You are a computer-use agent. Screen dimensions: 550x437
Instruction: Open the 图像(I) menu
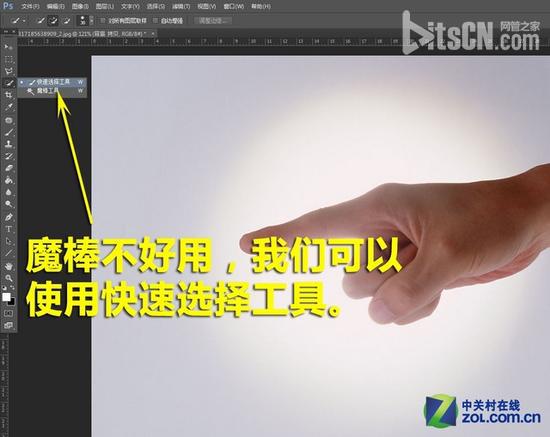click(80, 6)
